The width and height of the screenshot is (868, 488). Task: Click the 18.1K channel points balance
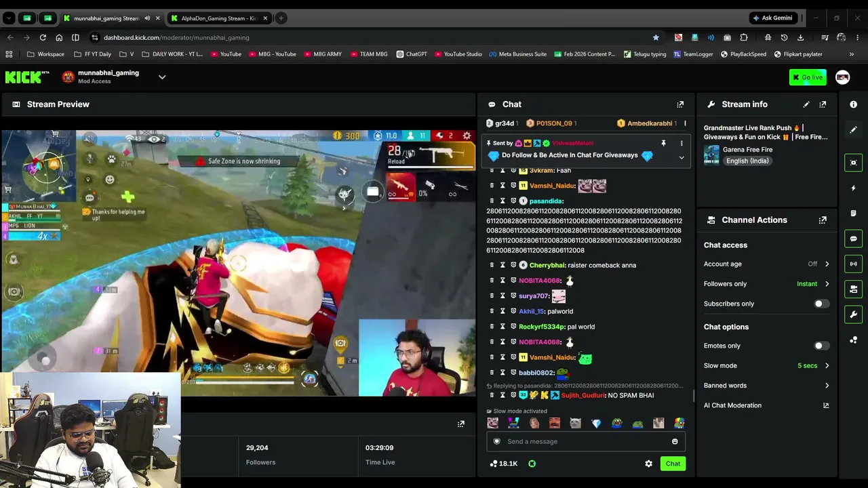click(x=503, y=464)
